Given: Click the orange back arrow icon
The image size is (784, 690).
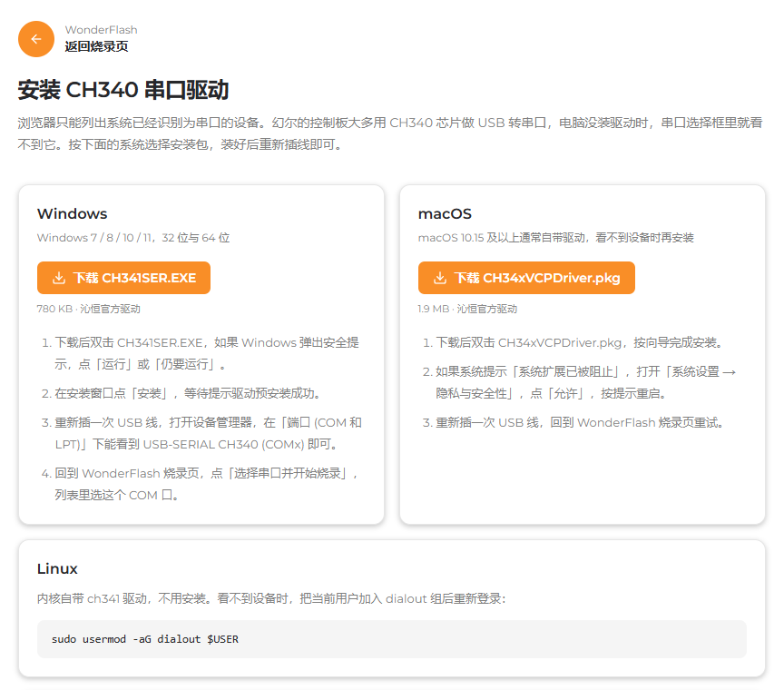Looking at the screenshot, I should click(36, 39).
